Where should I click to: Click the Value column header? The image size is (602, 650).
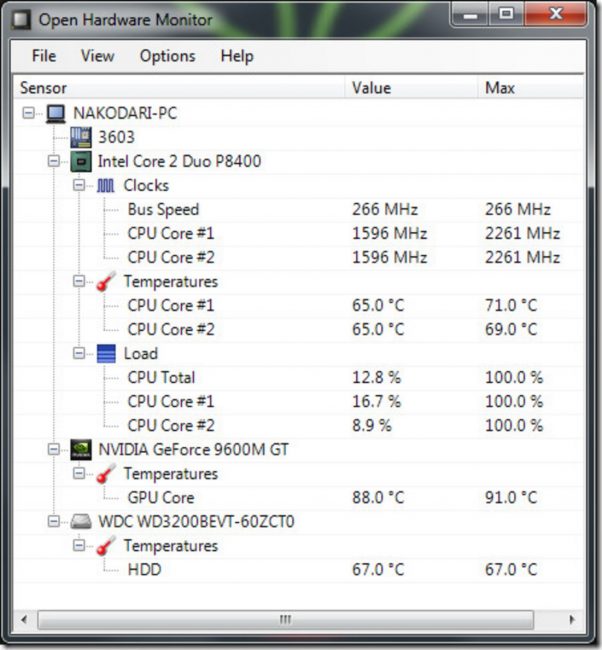click(411, 88)
